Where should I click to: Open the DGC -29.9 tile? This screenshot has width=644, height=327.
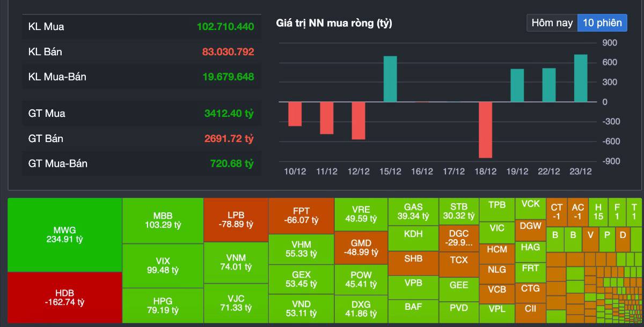pyautogui.click(x=459, y=237)
